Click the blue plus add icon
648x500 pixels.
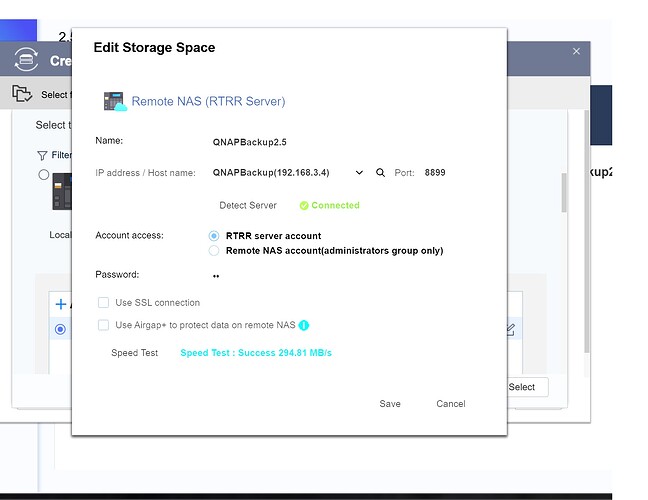point(60,304)
